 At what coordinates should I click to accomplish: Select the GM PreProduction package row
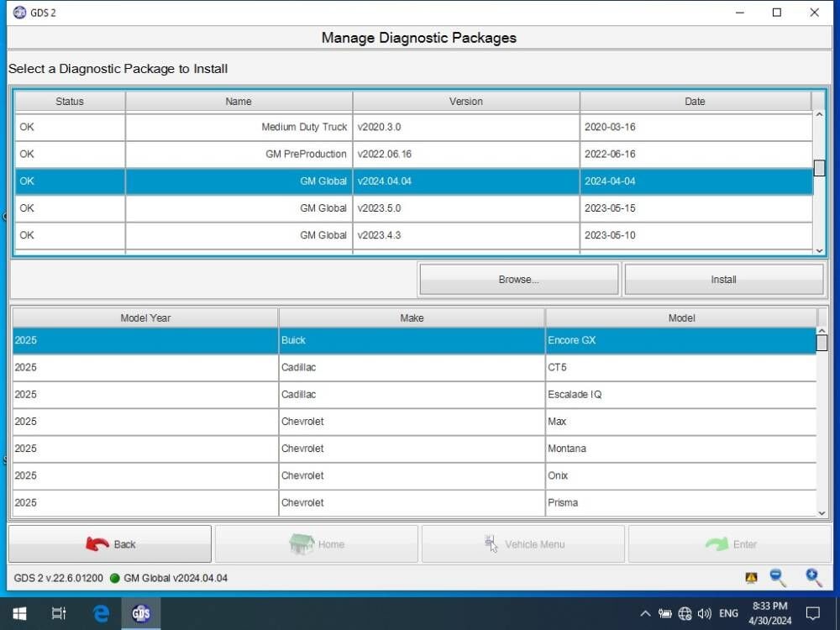(x=413, y=155)
